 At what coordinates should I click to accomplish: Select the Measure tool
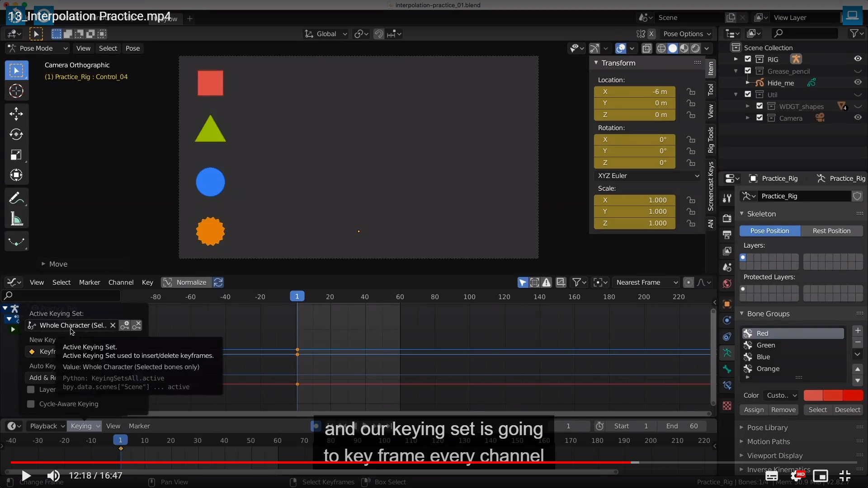(16, 220)
